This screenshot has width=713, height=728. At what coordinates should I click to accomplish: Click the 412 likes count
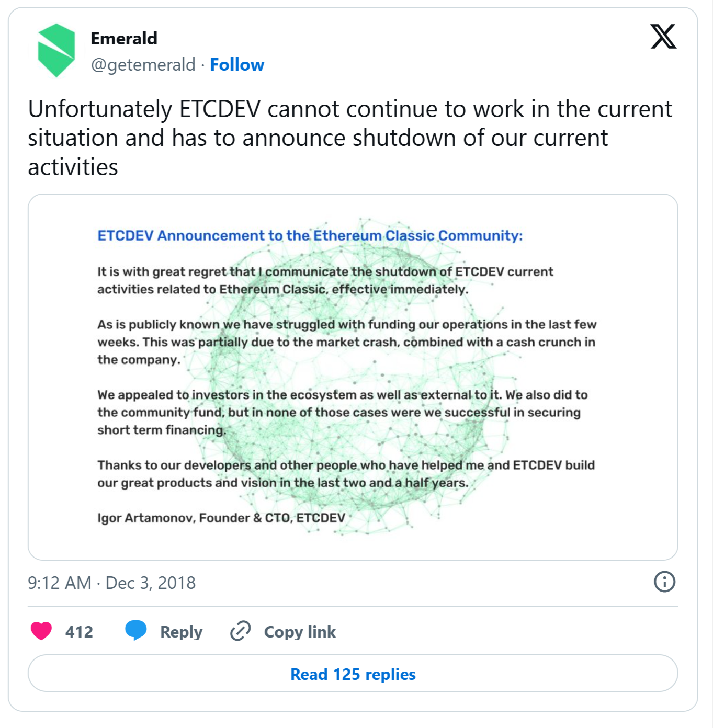(79, 632)
